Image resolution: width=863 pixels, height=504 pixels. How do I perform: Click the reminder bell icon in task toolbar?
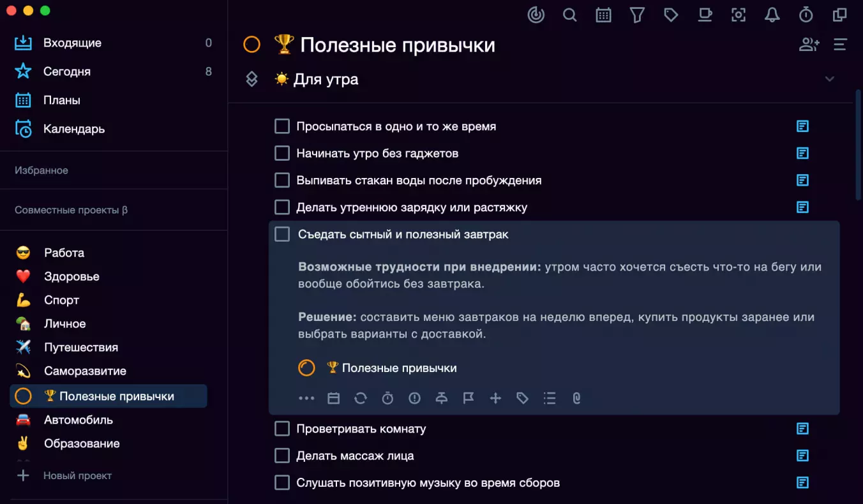click(x=442, y=398)
